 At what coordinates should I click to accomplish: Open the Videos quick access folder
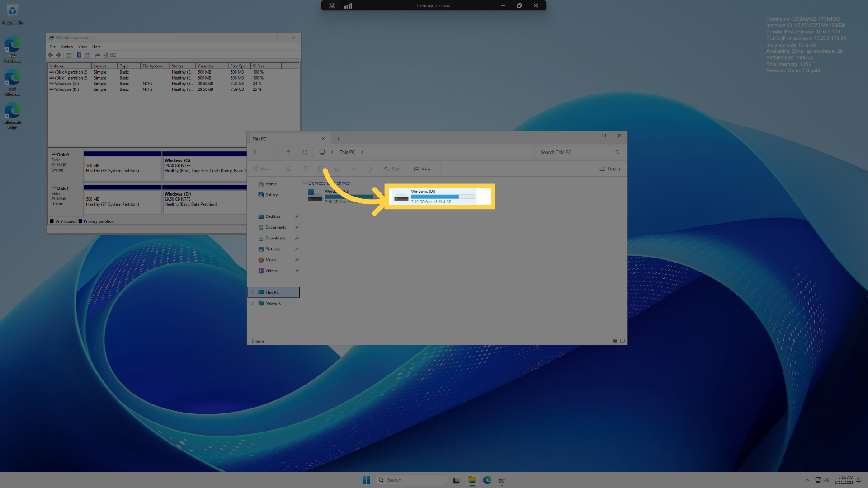[x=271, y=271]
